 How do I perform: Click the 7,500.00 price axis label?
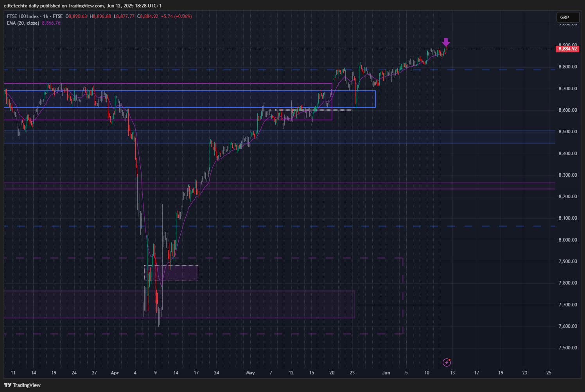(x=568, y=348)
